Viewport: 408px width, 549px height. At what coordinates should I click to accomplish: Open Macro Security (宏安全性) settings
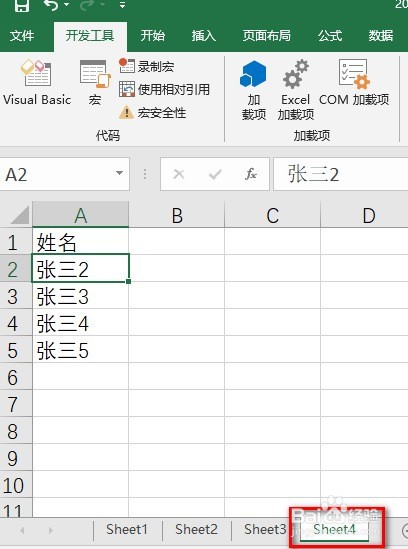pyautogui.click(x=152, y=113)
